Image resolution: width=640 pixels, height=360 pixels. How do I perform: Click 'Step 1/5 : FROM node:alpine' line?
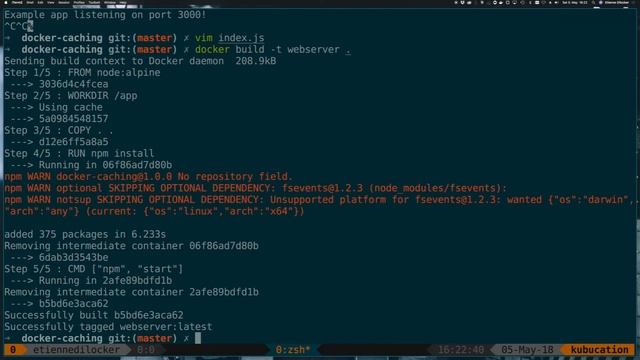pos(82,73)
